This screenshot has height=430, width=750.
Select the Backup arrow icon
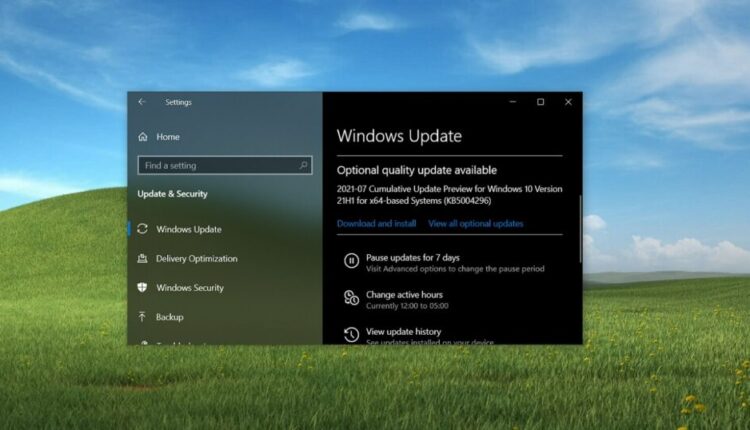[142, 317]
